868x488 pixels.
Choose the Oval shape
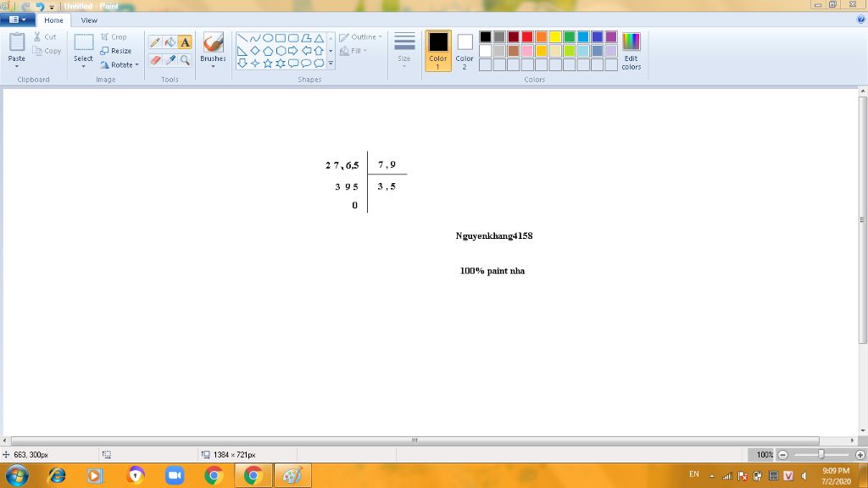[x=267, y=38]
